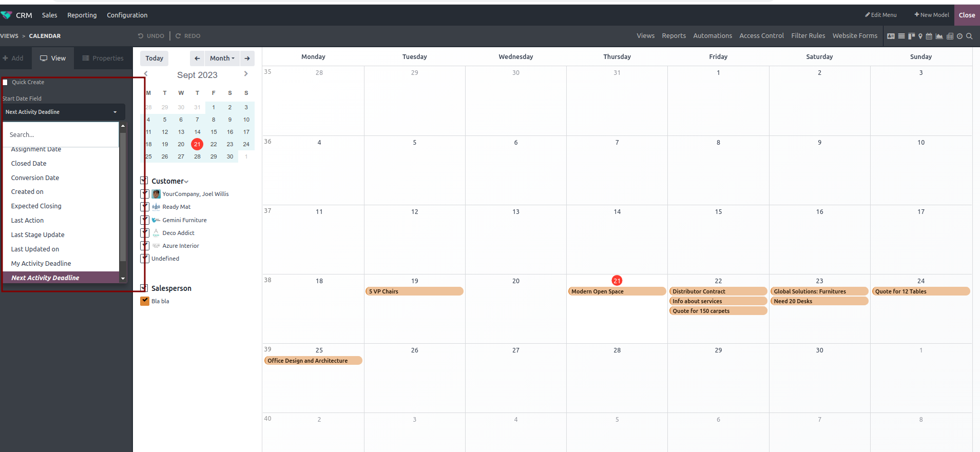Click the dropdown search input field
The width and height of the screenshot is (980, 452).
pyautogui.click(x=61, y=134)
